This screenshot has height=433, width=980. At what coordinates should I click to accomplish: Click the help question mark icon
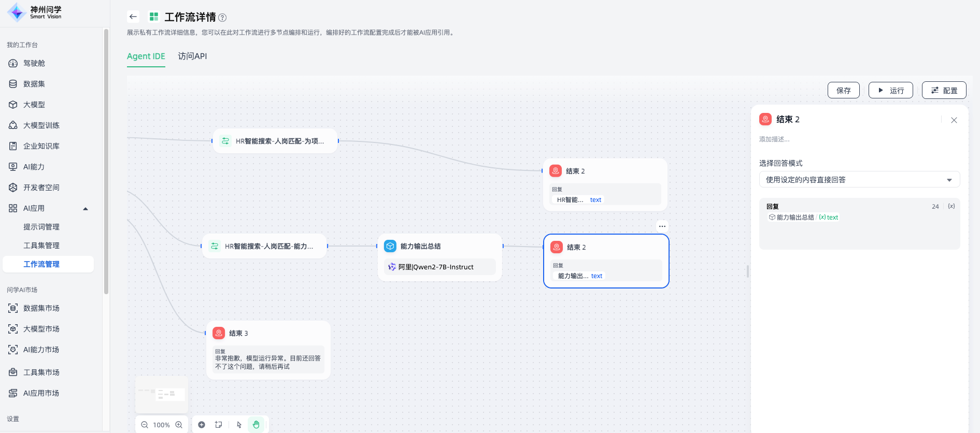click(x=222, y=18)
